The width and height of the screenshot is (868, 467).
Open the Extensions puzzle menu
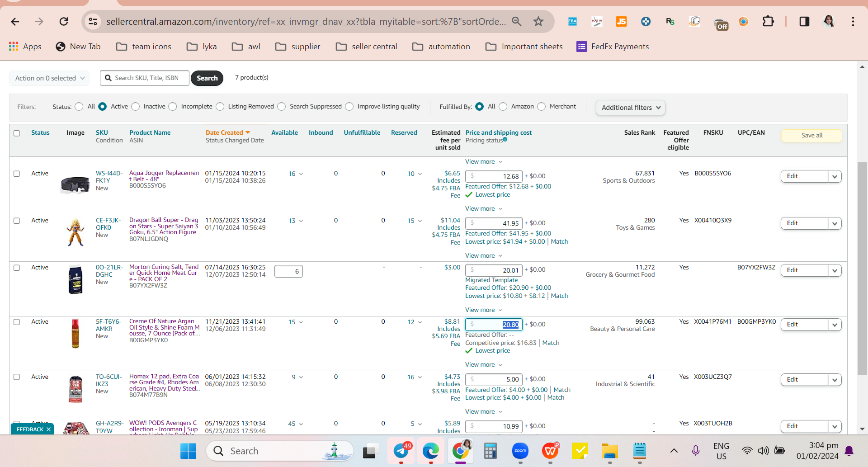point(768,21)
